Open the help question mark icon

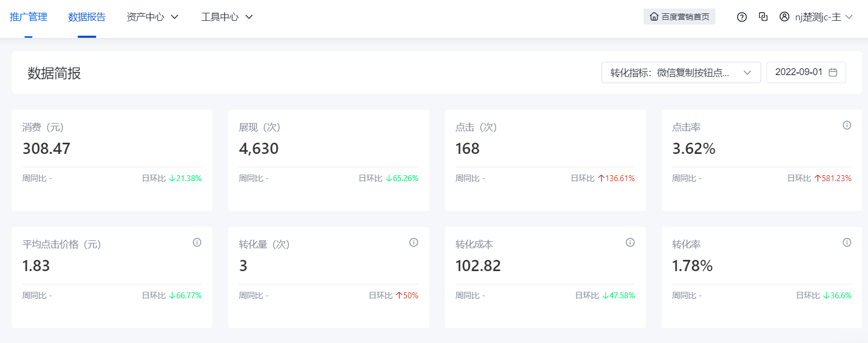pos(742,17)
